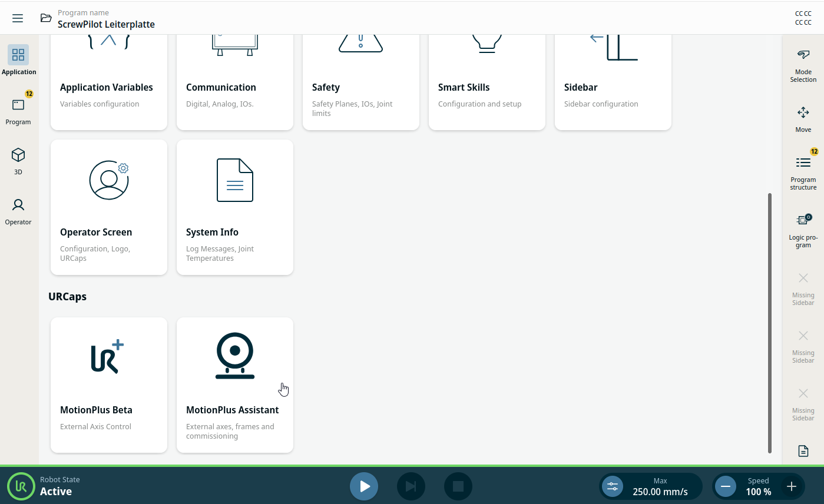Click the Step forward button
Viewport: 824px width, 504px height.
point(411,486)
